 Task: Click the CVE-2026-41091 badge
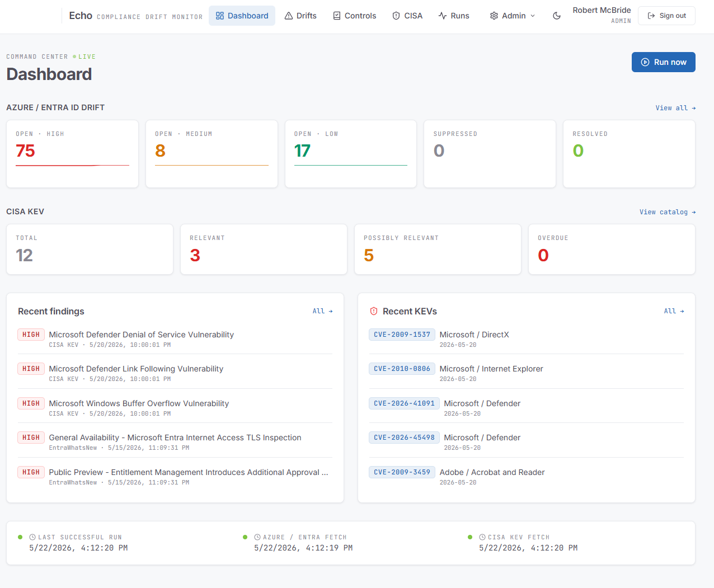click(x=404, y=403)
